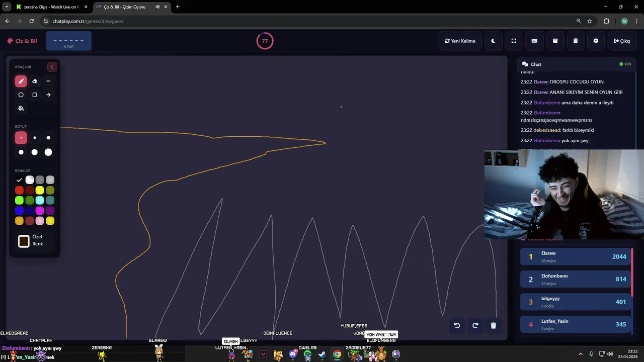Viewport: 644px width, 362px height.
Task: Select the straight line tool
Action: [48, 81]
